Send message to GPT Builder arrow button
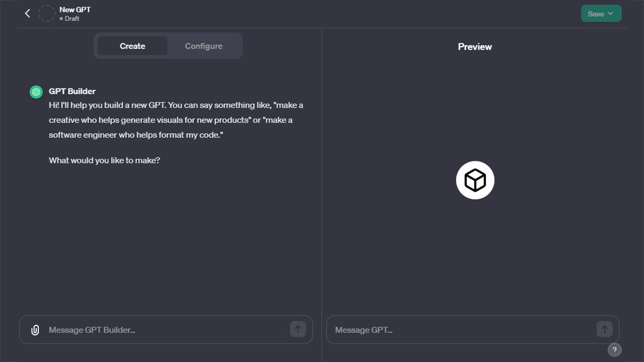This screenshot has width=644, height=362. coord(298,329)
